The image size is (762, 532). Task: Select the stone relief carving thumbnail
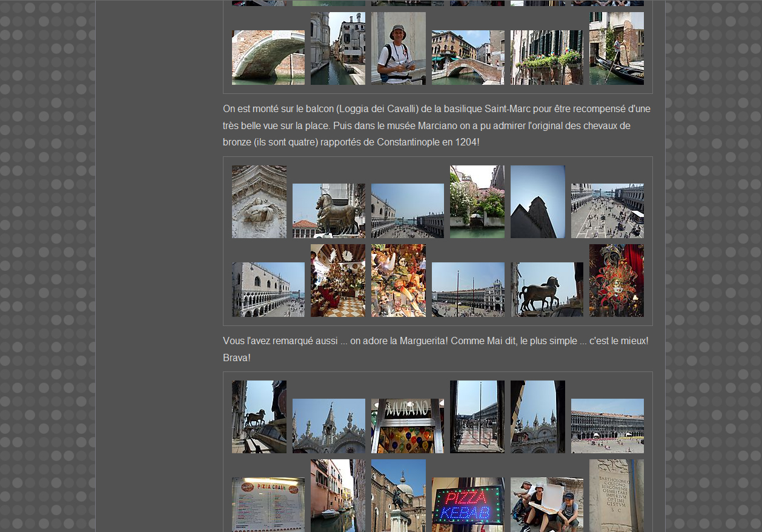(x=259, y=202)
